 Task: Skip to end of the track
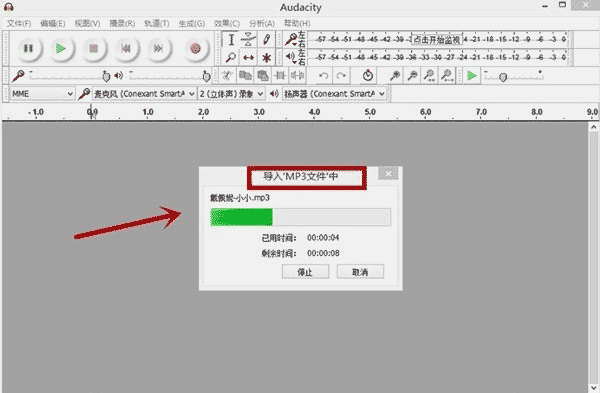[158, 49]
